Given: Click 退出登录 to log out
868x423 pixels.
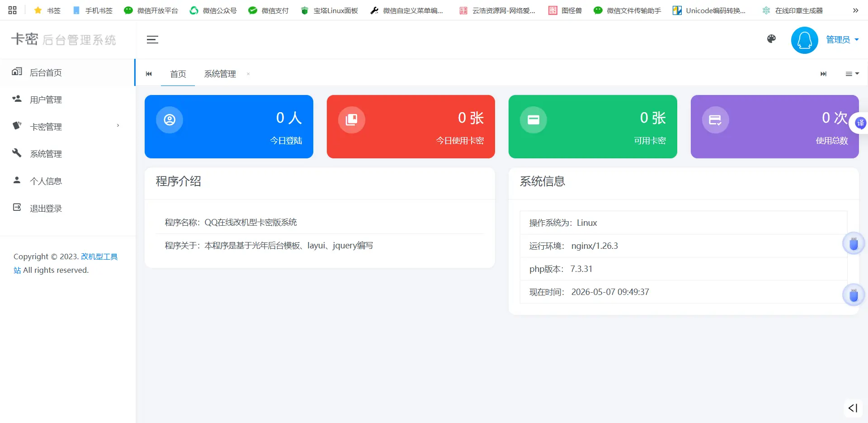Looking at the screenshot, I should point(67,208).
